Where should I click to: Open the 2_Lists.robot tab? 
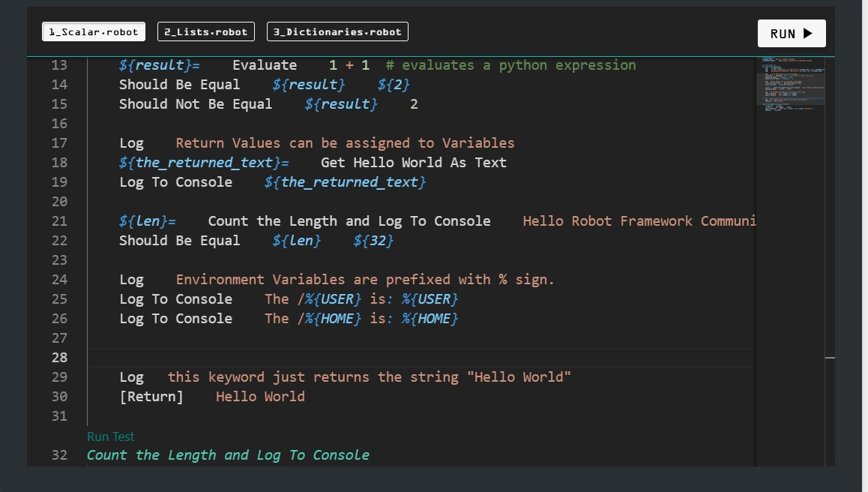(206, 31)
